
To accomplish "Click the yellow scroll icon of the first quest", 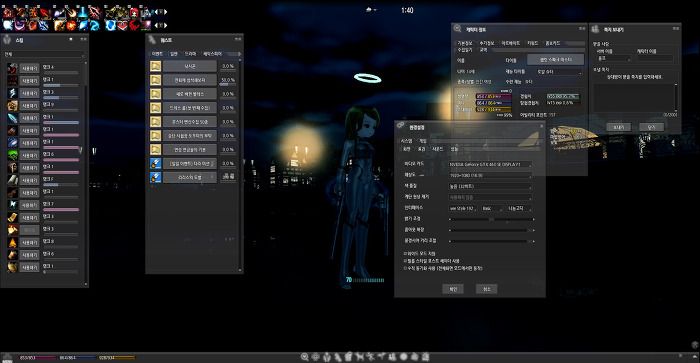I will click(x=155, y=66).
